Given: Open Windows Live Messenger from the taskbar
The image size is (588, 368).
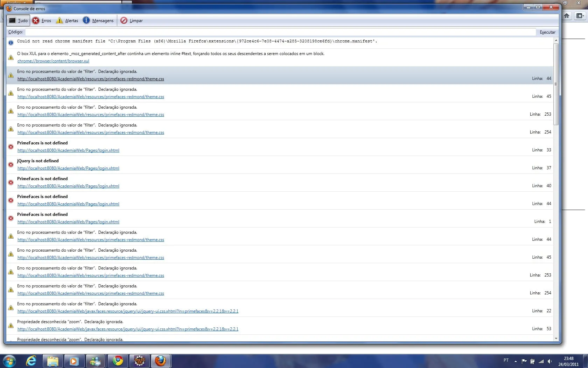Looking at the screenshot, I should point(95,361).
